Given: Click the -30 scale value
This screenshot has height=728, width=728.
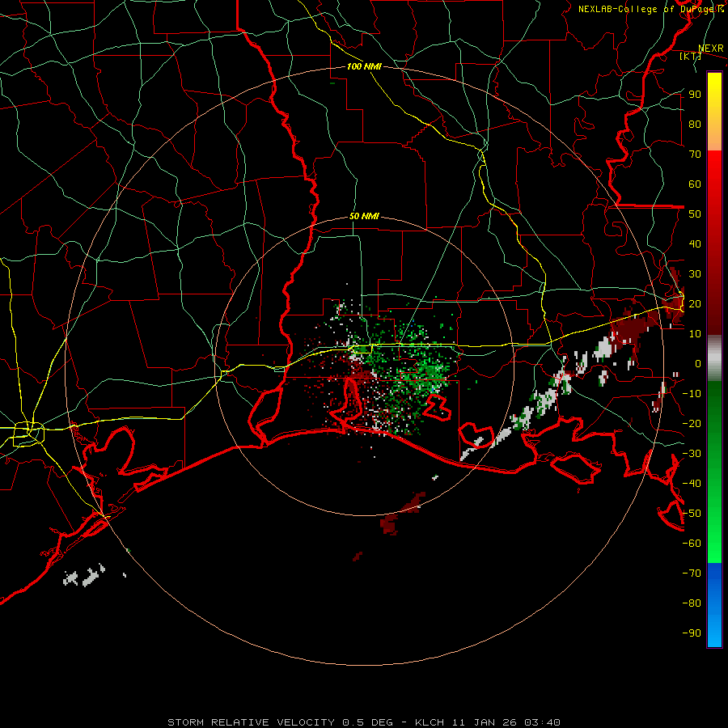Looking at the screenshot, I should click(x=692, y=454).
